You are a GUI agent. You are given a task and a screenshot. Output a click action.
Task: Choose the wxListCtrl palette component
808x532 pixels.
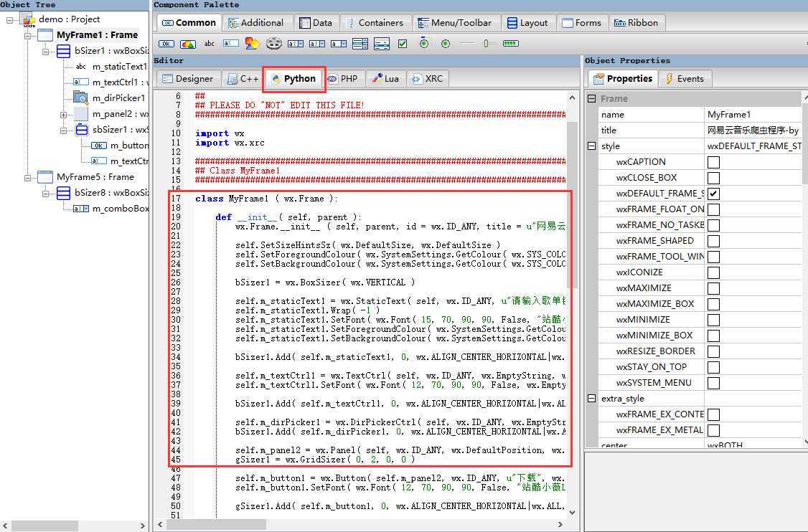(382, 44)
